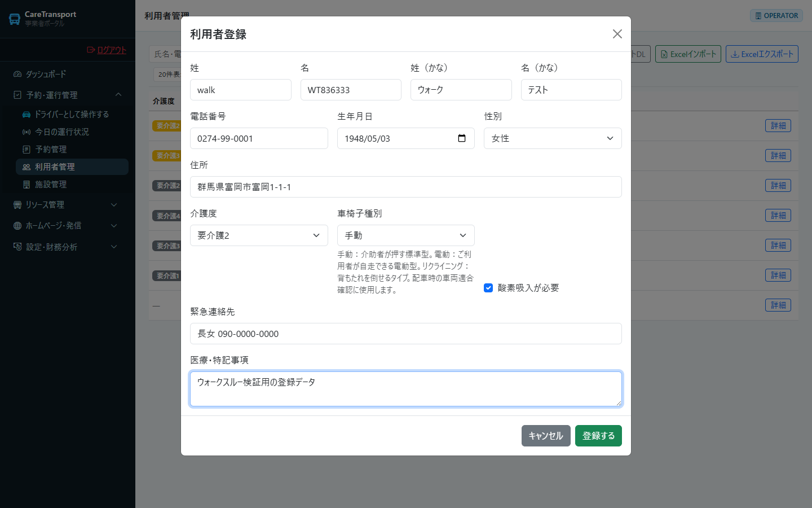Image resolution: width=812 pixels, height=508 pixels.
Task: Click 詳細 button in third table row
Action: tap(778, 186)
